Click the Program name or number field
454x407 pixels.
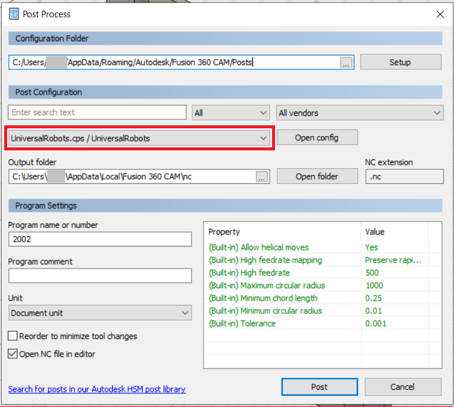(x=100, y=239)
